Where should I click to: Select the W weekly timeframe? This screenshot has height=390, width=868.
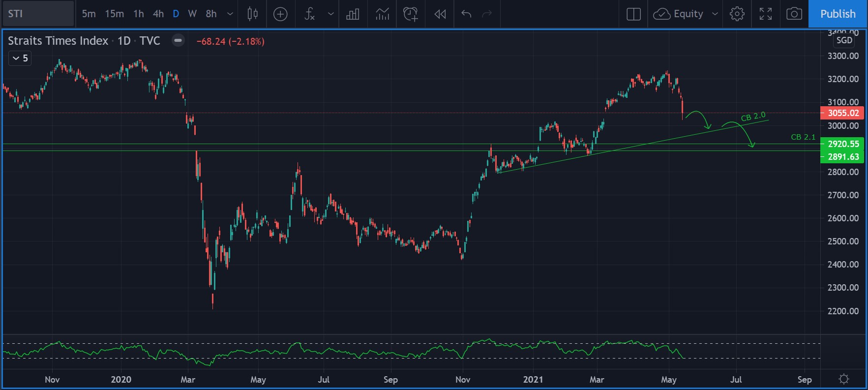pyautogui.click(x=192, y=14)
